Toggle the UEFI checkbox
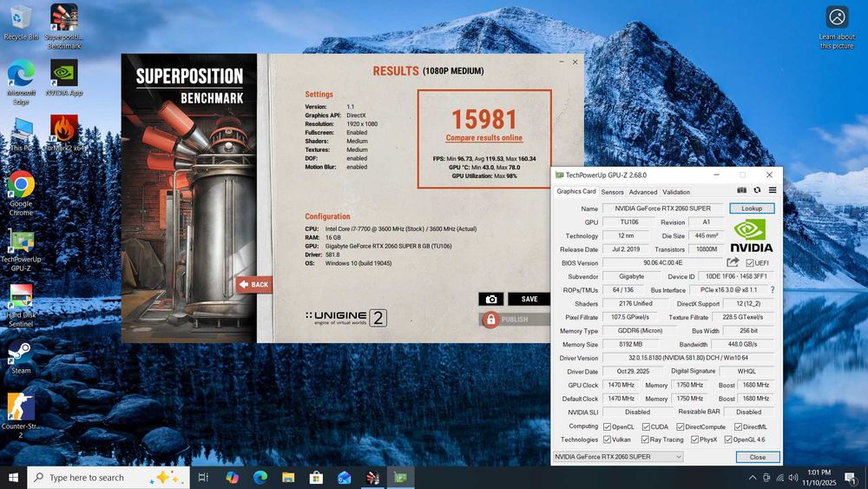The height and width of the screenshot is (489, 868). coord(750,263)
